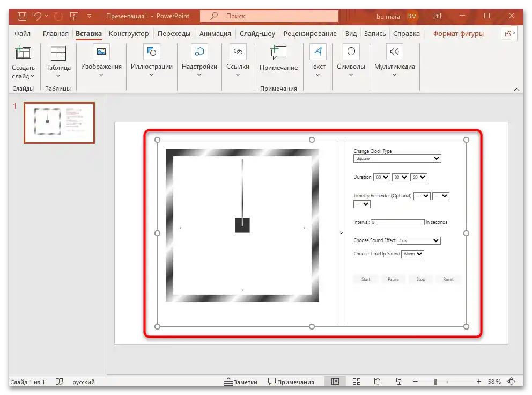Open the Choose TimeUp Sound dropdown

pyautogui.click(x=412, y=254)
